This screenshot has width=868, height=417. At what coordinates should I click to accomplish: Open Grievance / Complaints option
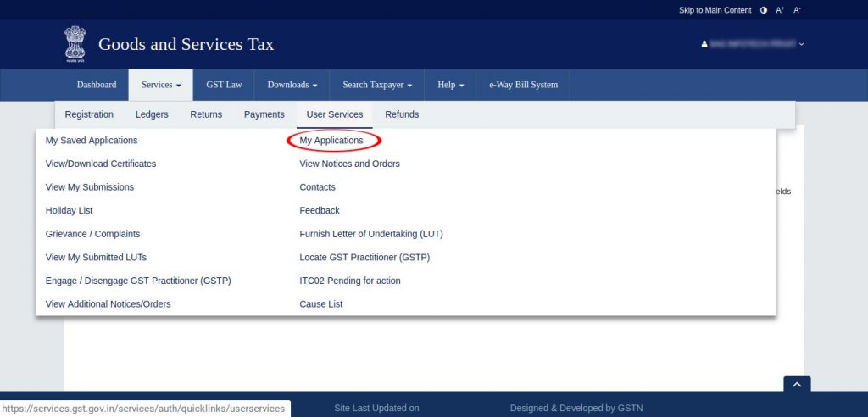click(x=92, y=234)
